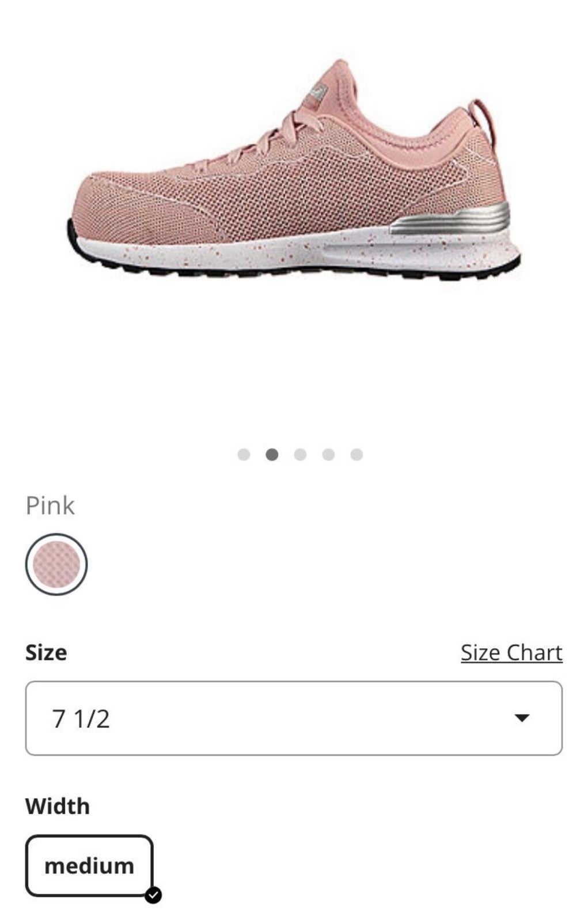Click the silver heel accent on shoe
Viewport: 588px width, 922px height.
point(450,218)
